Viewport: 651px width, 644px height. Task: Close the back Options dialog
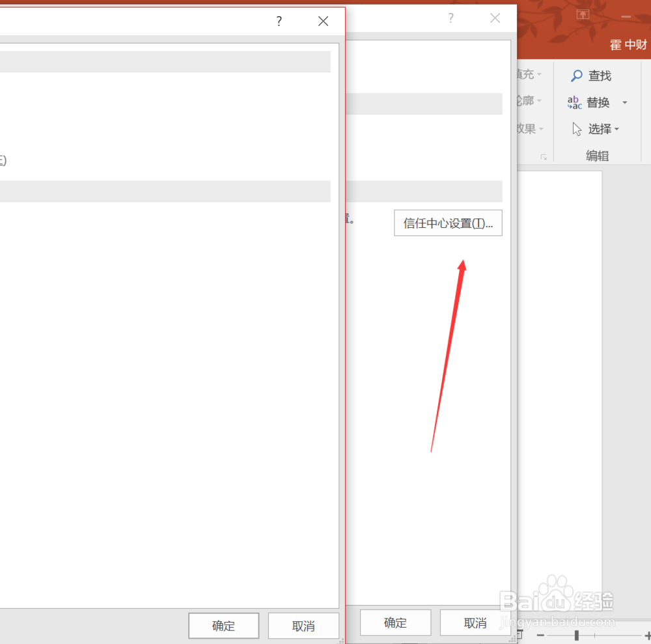pos(495,18)
